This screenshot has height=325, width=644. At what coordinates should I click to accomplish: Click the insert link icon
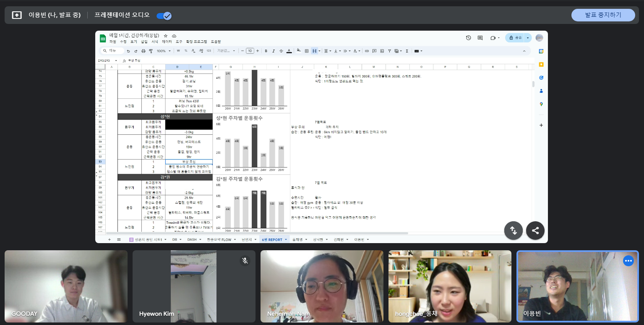tap(367, 51)
